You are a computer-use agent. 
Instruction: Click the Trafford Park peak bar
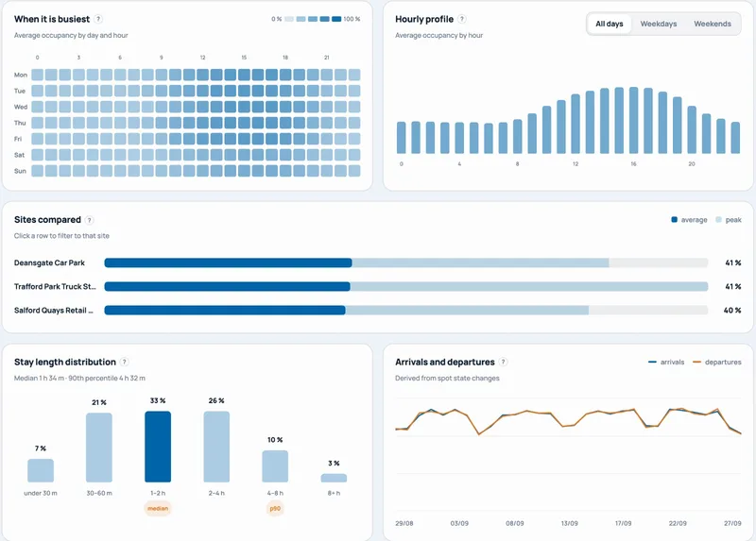(529, 287)
